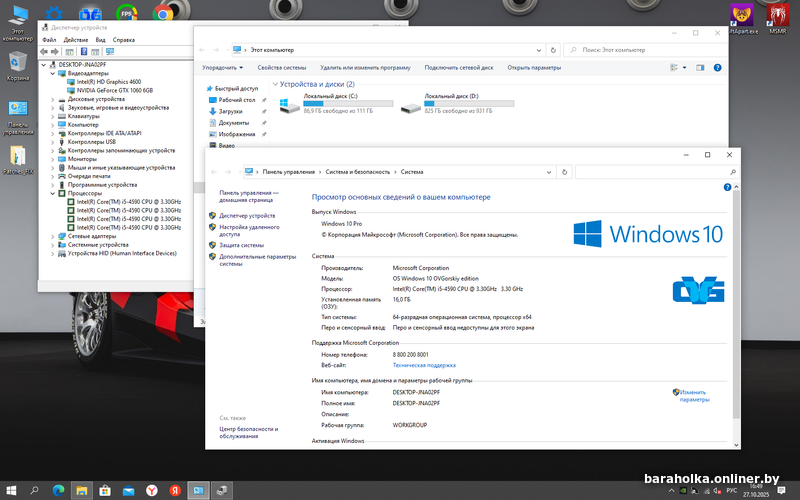The height and width of the screenshot is (500, 800).
Task: Click the back arrow in Device Manager toolbar
Action: pyautogui.click(x=44, y=52)
